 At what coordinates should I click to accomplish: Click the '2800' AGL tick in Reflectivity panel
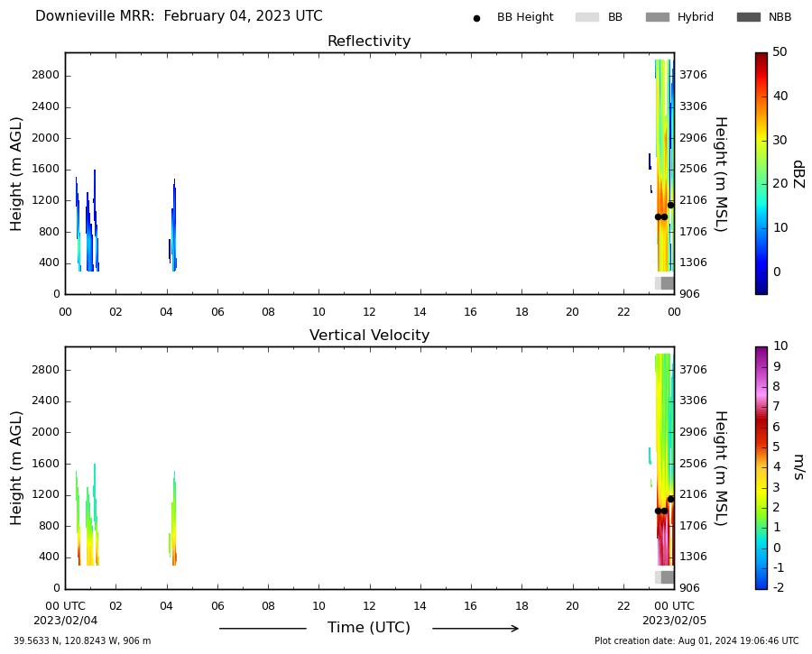(46, 75)
